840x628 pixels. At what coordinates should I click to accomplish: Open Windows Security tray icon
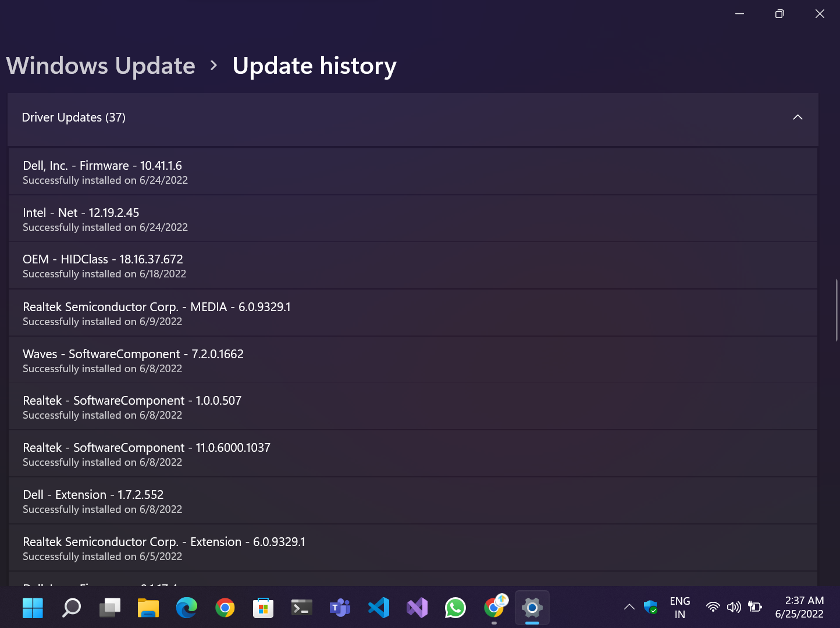point(650,607)
